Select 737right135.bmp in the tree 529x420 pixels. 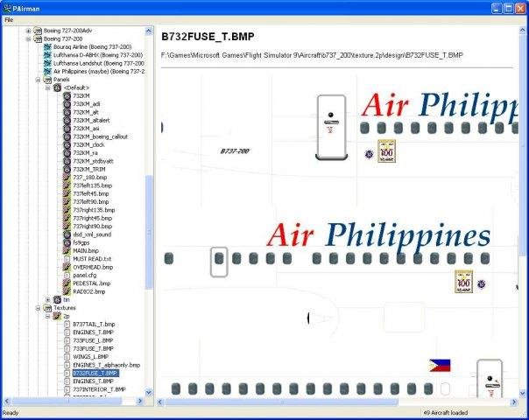click(x=94, y=210)
